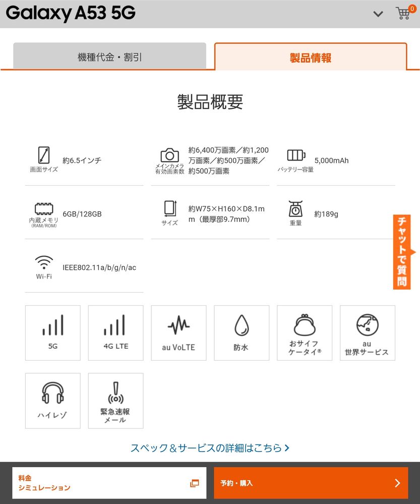Open the 防水 waterproof feature tile
This screenshot has width=420, height=504.
coord(242,333)
